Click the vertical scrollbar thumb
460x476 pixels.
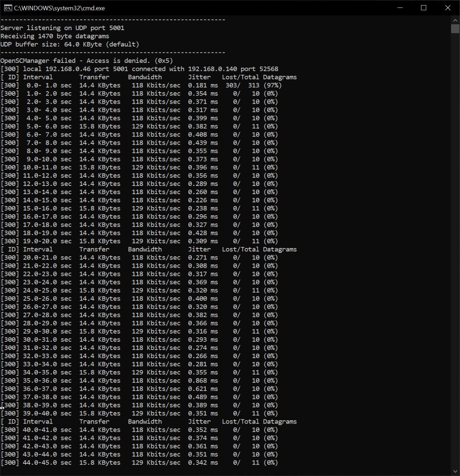[x=455, y=29]
